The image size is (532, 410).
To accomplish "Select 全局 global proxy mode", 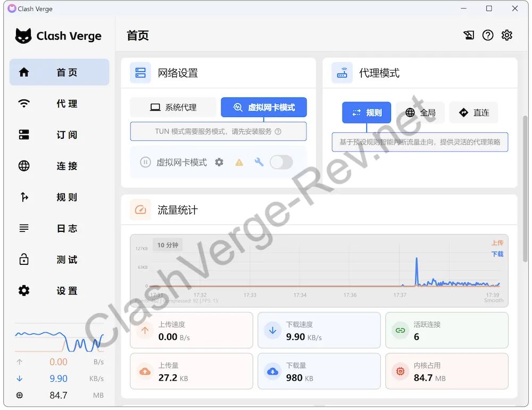I will (x=420, y=113).
